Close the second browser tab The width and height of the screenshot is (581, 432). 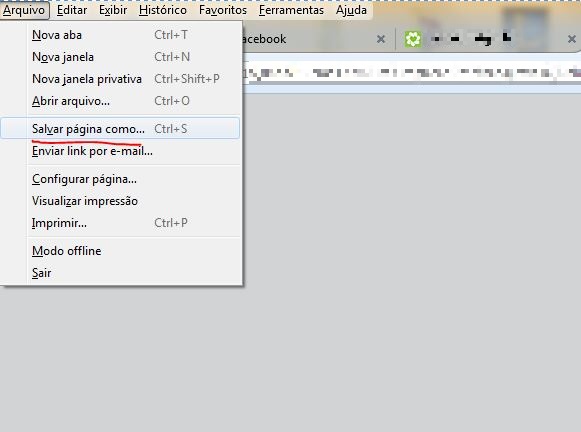[x=572, y=39]
